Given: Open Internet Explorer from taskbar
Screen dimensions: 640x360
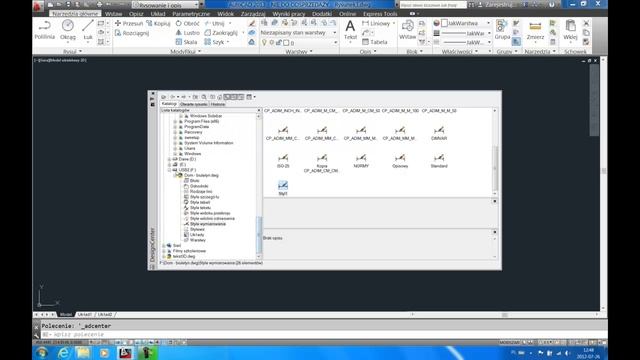Looking at the screenshot, I should pyautogui.click(x=63, y=353).
